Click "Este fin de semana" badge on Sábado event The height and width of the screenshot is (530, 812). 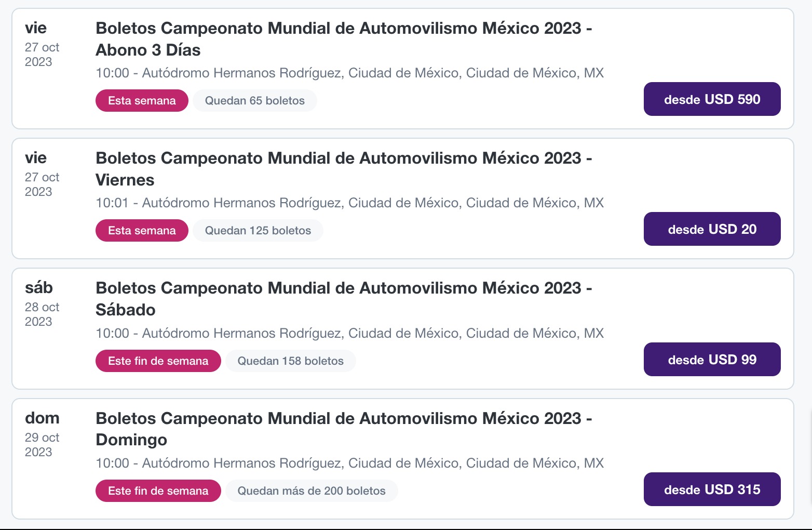click(158, 361)
